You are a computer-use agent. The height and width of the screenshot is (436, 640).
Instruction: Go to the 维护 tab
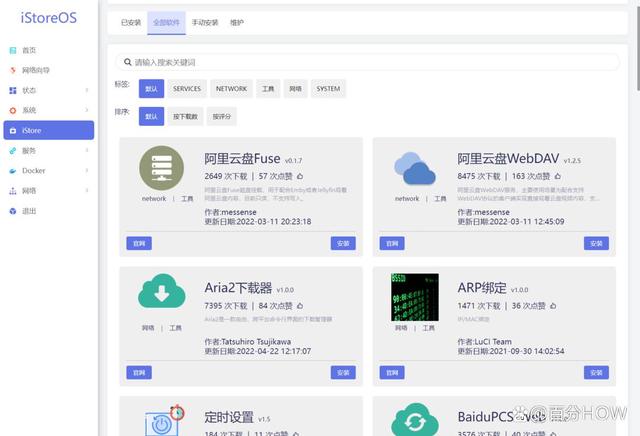point(237,23)
